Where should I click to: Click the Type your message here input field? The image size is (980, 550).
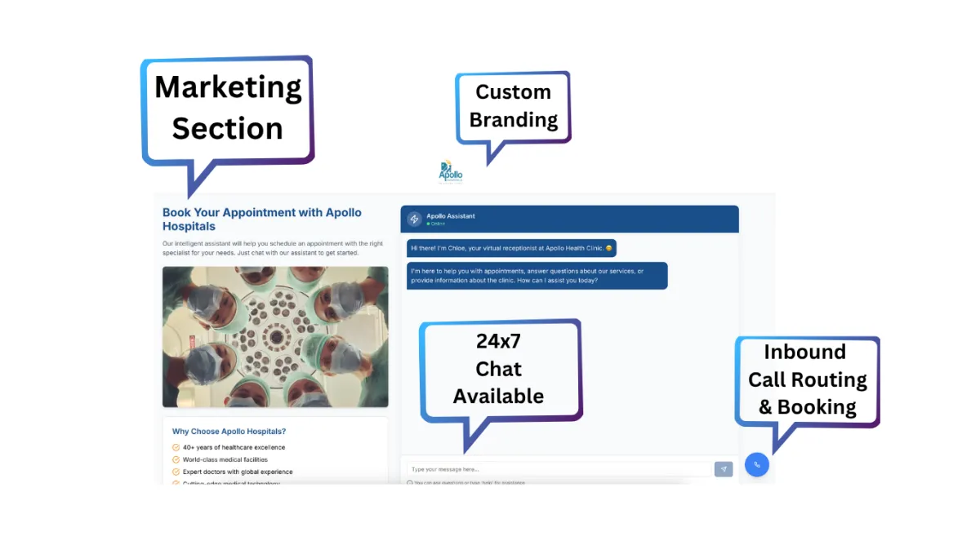point(560,469)
